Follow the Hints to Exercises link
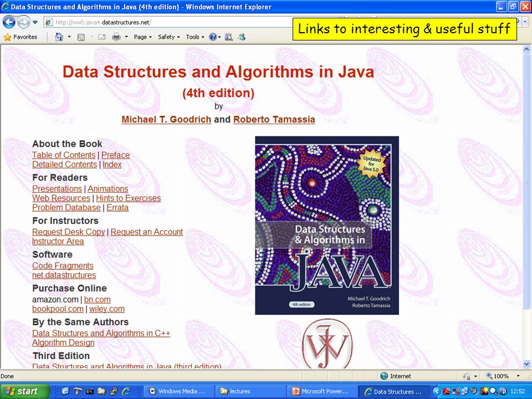The width and height of the screenshot is (532, 399). (128, 198)
